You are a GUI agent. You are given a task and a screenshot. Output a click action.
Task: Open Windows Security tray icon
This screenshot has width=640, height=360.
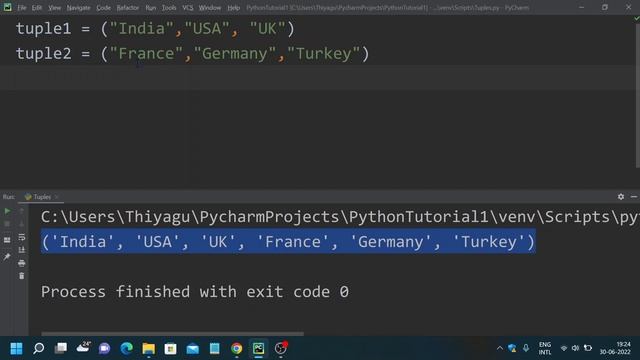click(512, 348)
